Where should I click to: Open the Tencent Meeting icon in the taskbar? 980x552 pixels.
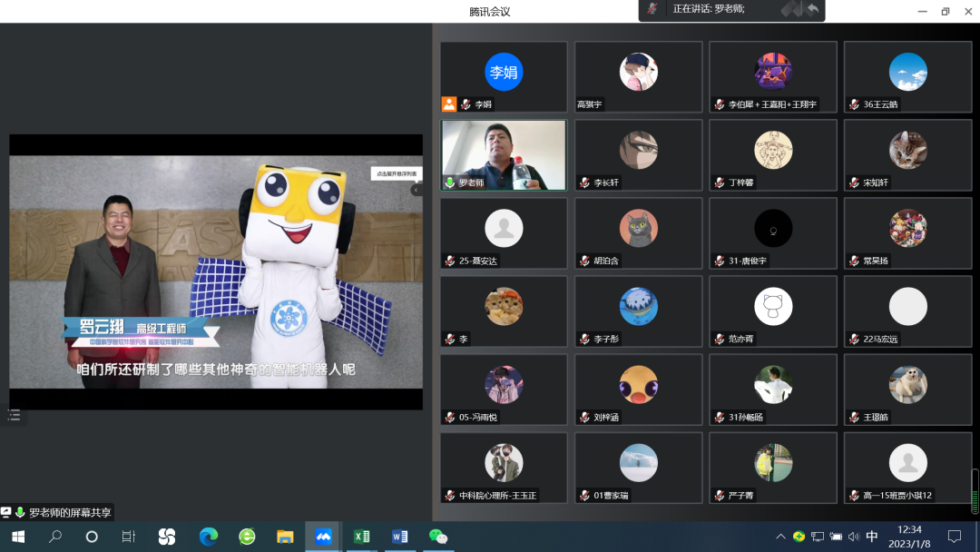pos(323,537)
